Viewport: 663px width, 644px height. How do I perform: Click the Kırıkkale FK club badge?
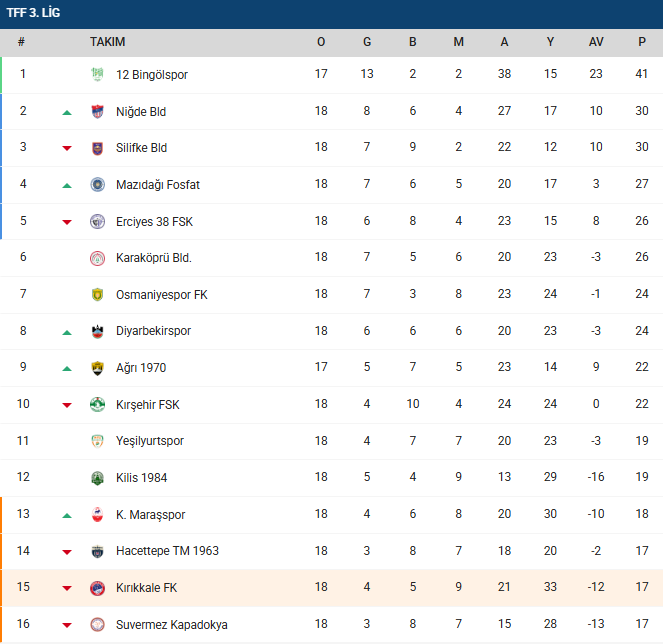(97, 588)
